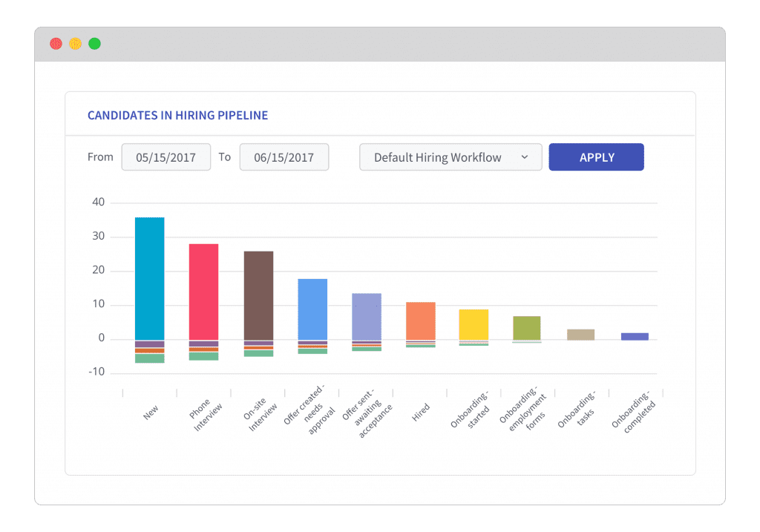Open the CANDIDATES IN HIRING PIPELINE header
The height and width of the screenshot is (532, 760).
[x=177, y=116]
